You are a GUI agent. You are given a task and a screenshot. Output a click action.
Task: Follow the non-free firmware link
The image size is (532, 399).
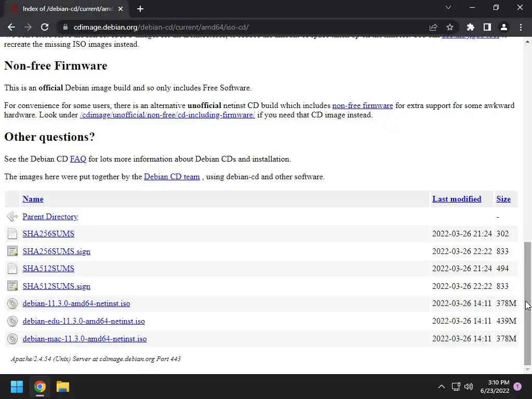coord(363,105)
